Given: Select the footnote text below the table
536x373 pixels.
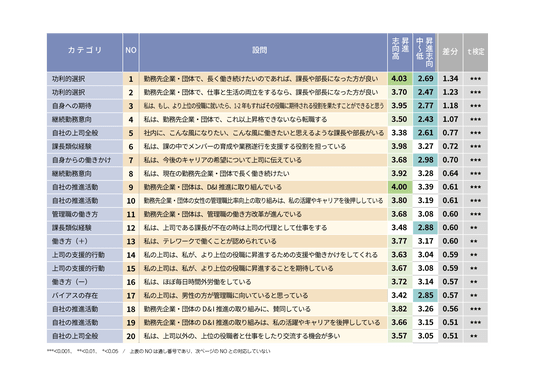Looking at the screenshot, I should click(x=159, y=351).
